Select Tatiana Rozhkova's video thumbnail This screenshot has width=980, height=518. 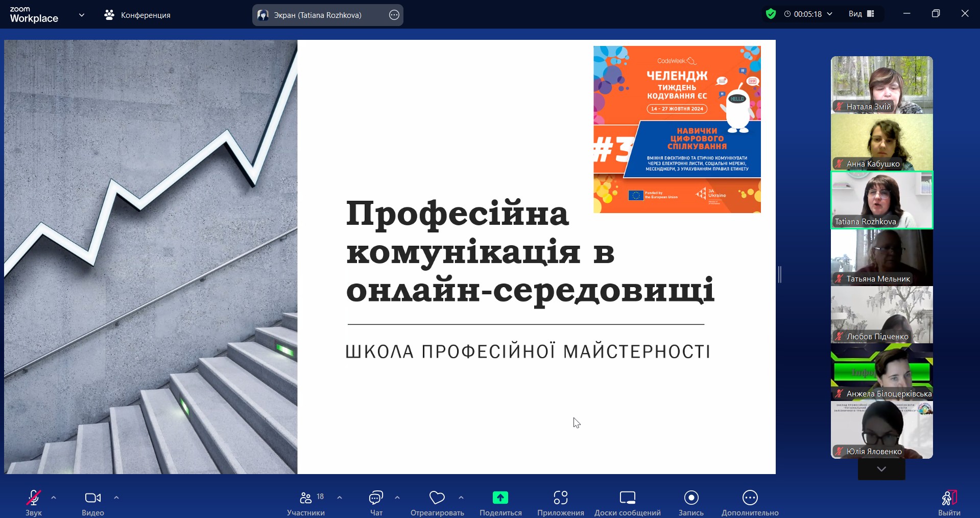(x=881, y=200)
